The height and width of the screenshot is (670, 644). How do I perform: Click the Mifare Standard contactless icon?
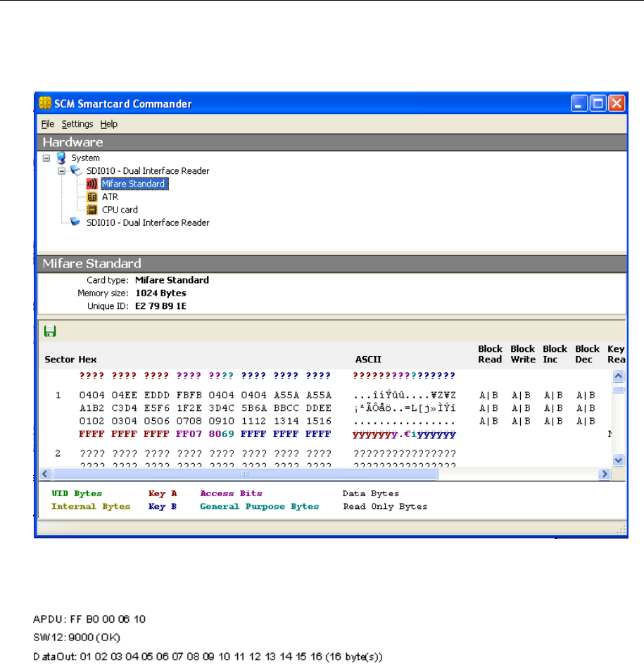point(92,184)
